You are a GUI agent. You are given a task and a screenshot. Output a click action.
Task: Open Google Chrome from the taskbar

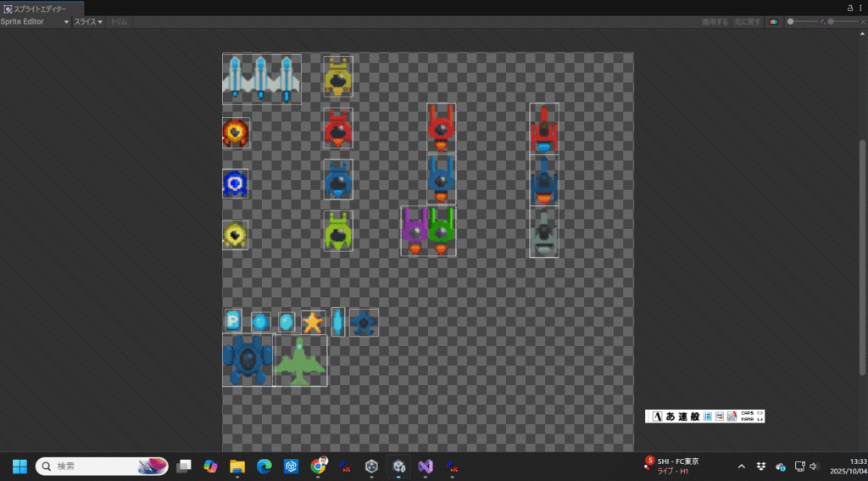(x=319, y=466)
